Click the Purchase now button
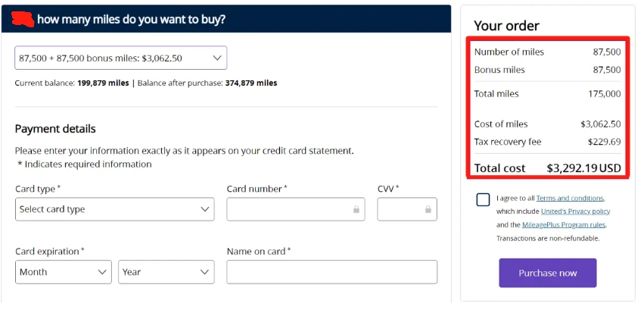Screen dimensions: 644x310 click(547, 273)
